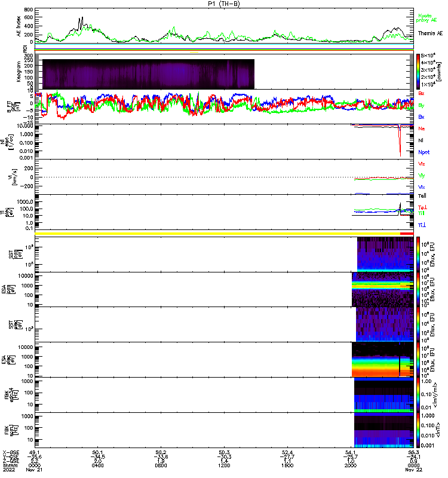
Task: Click the keogram counts color bar
Action: pos(419,71)
